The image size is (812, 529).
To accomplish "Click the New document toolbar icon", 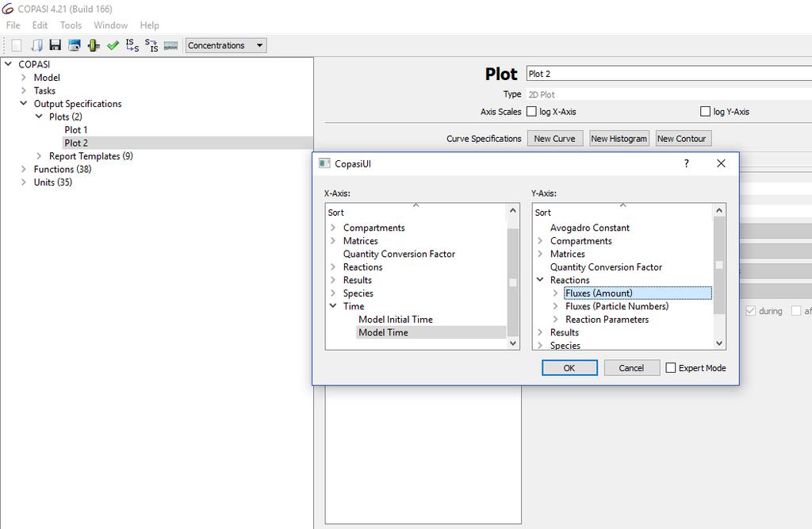I will coord(17,45).
